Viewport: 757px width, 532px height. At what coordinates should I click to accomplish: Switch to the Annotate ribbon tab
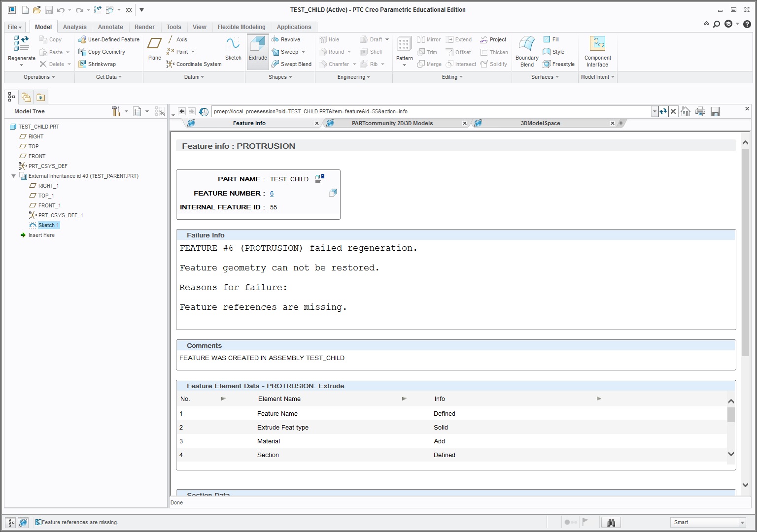[110, 27]
